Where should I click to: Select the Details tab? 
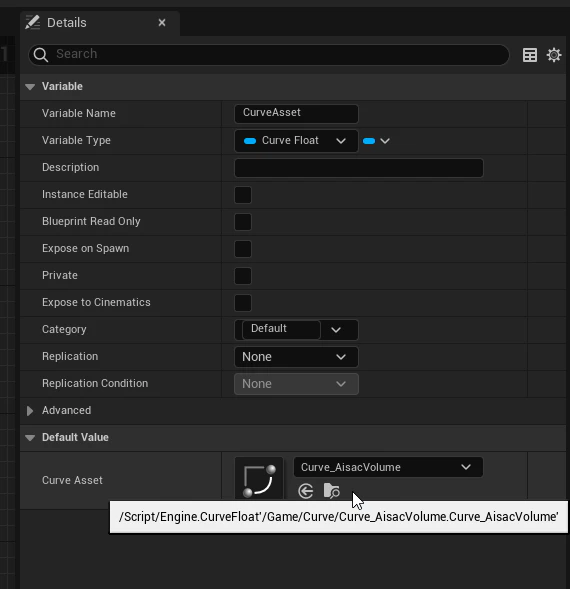click(100, 23)
